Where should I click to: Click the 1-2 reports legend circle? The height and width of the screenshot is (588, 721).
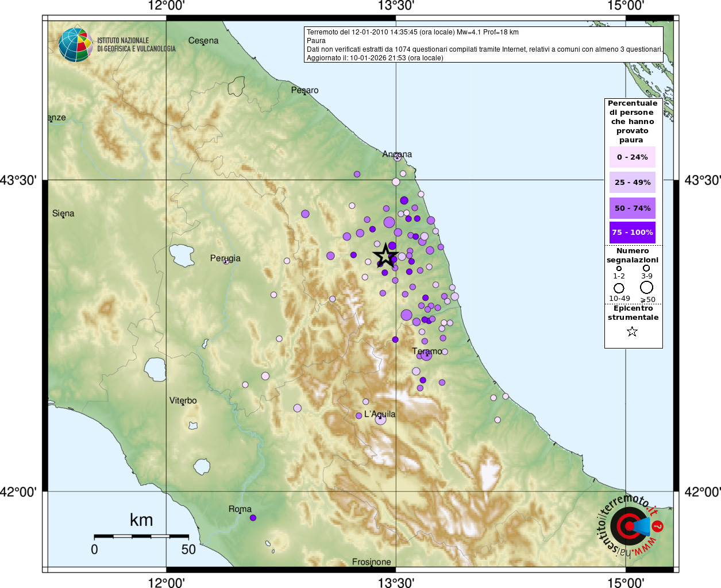pyautogui.click(x=619, y=268)
